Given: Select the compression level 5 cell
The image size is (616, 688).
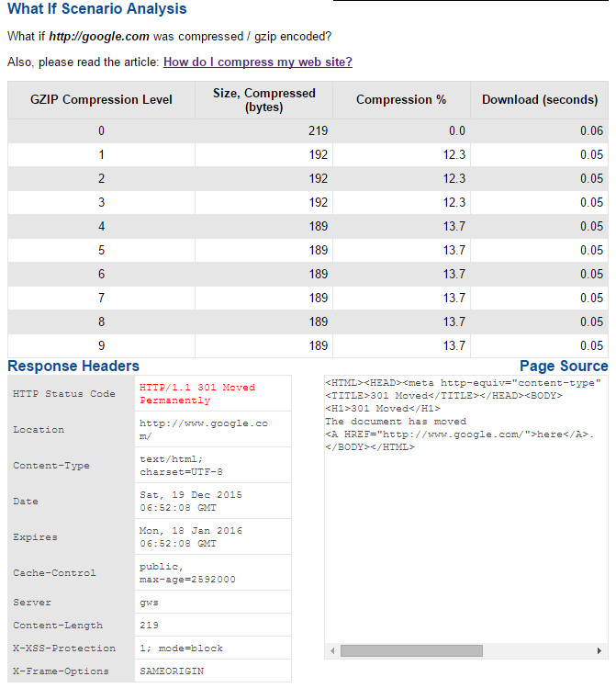Looking at the screenshot, I should [x=101, y=250].
